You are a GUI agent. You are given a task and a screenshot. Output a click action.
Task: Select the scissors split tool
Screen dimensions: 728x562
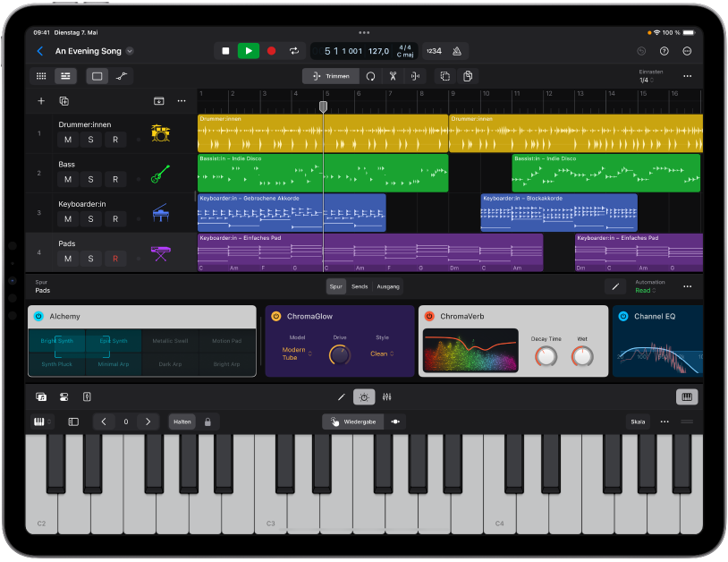pyautogui.click(x=393, y=76)
